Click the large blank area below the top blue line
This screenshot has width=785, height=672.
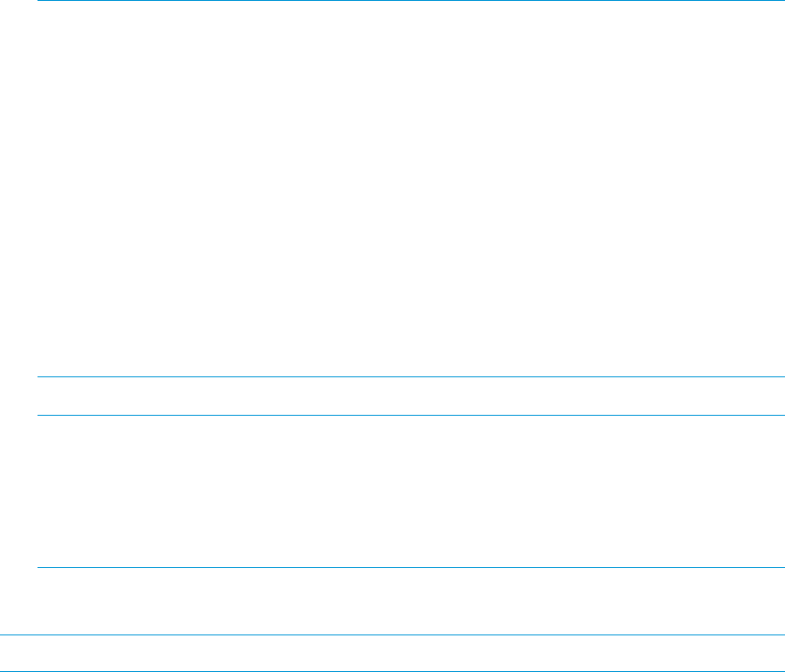[x=409, y=189]
